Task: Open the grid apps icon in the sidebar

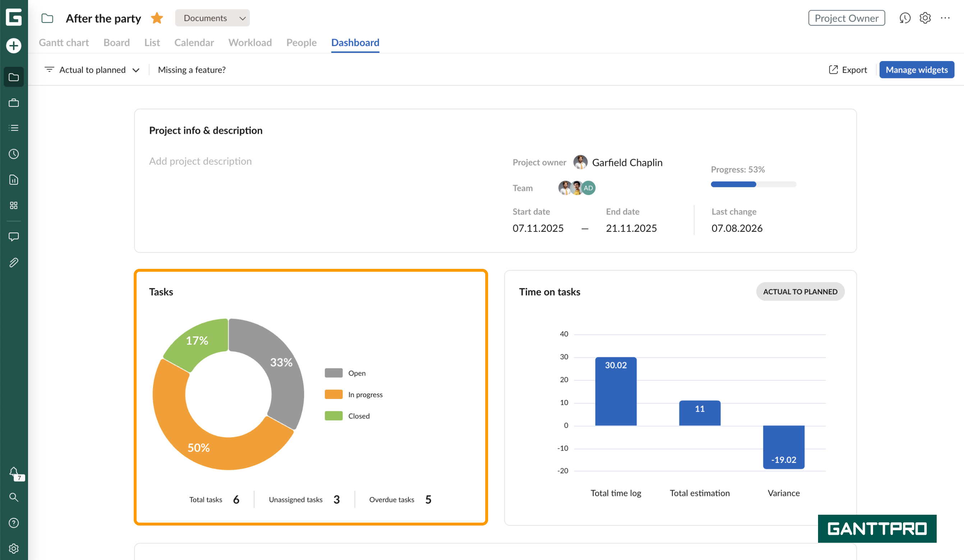Action: 14,206
